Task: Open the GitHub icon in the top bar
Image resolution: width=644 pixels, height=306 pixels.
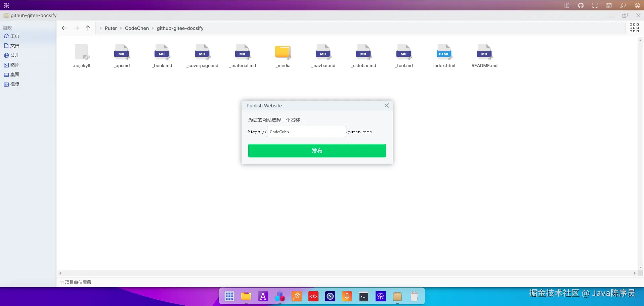Action: tap(581, 5)
